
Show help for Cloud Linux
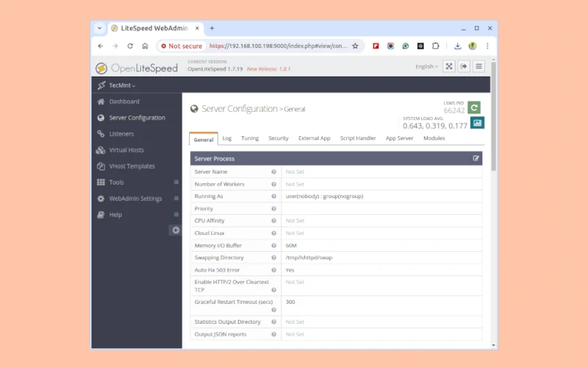point(273,233)
